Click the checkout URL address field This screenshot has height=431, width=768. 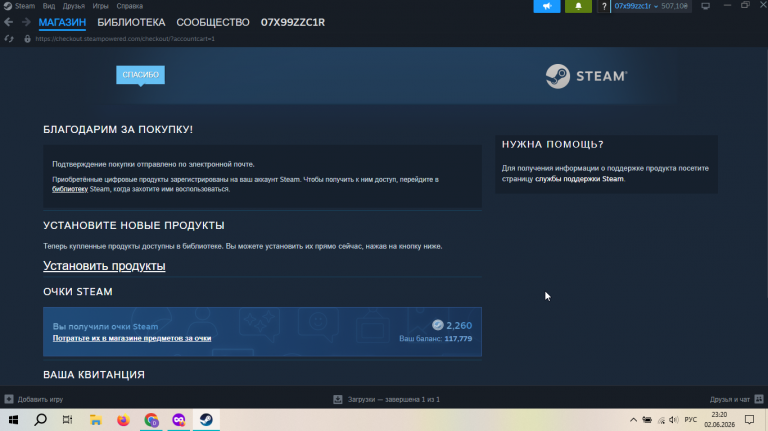point(125,39)
